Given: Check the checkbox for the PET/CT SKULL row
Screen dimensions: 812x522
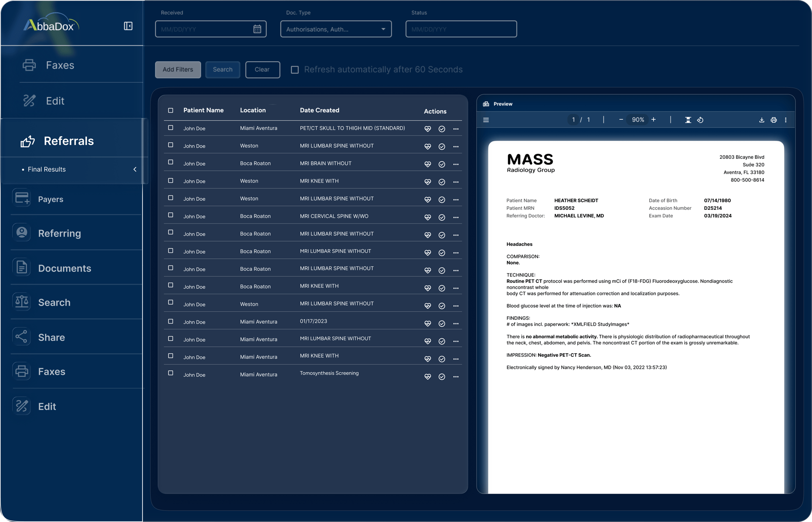Looking at the screenshot, I should tap(171, 127).
